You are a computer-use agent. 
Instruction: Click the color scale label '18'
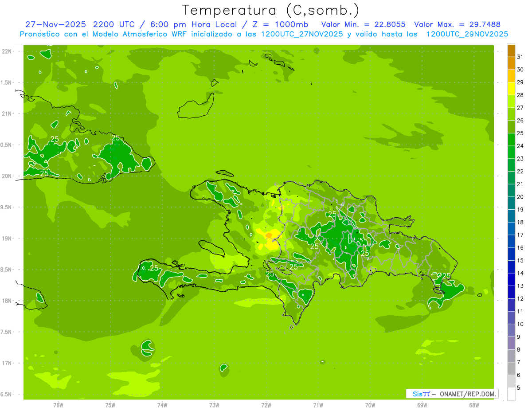(520, 222)
